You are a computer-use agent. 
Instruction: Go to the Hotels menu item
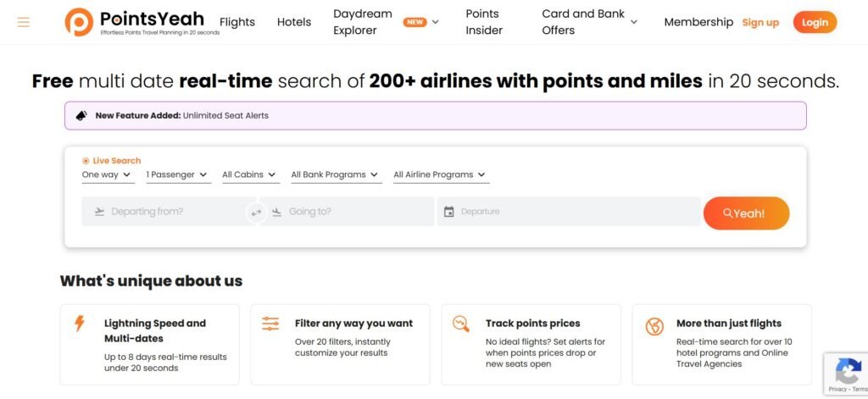pos(294,22)
